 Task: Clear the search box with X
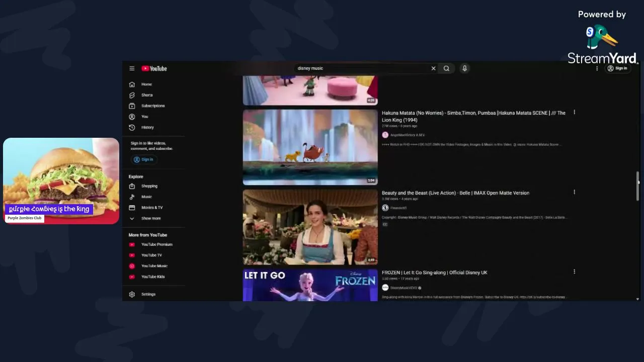point(433,68)
